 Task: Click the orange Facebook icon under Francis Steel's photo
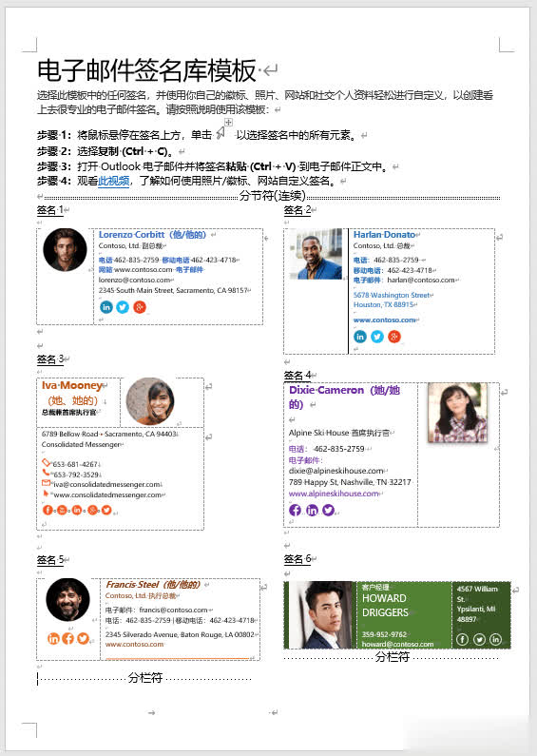(x=68, y=638)
